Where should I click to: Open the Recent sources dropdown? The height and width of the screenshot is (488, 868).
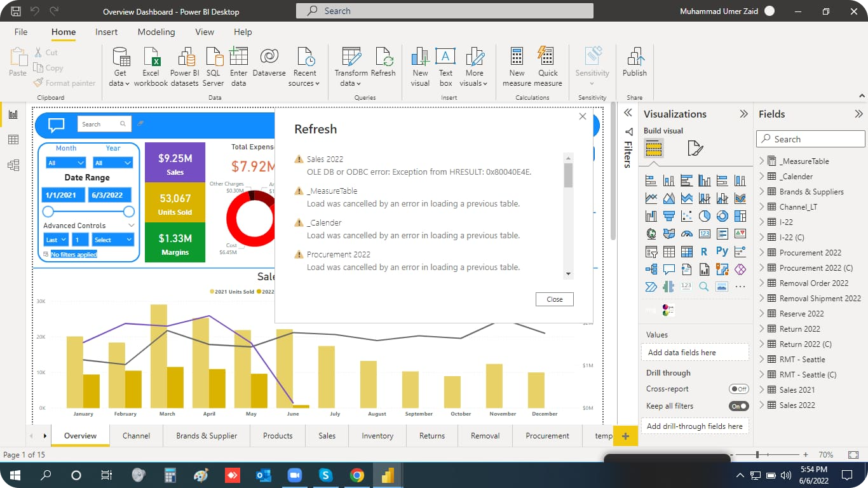[305, 66]
